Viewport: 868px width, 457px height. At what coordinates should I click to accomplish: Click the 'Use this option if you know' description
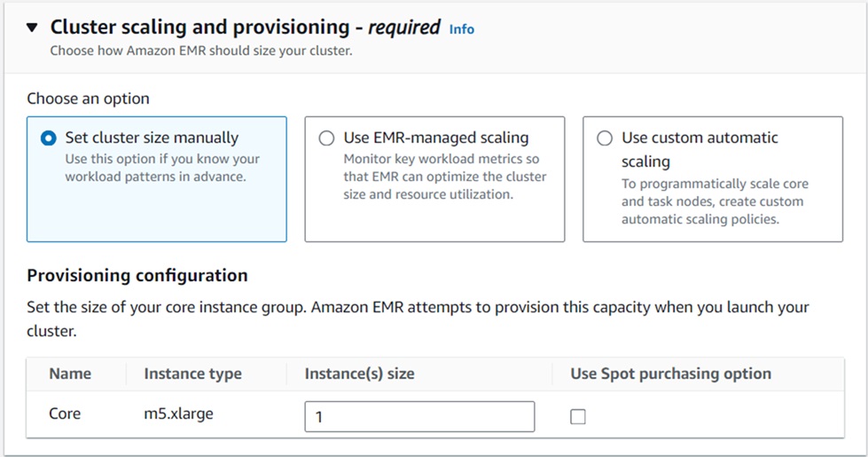coord(161,168)
